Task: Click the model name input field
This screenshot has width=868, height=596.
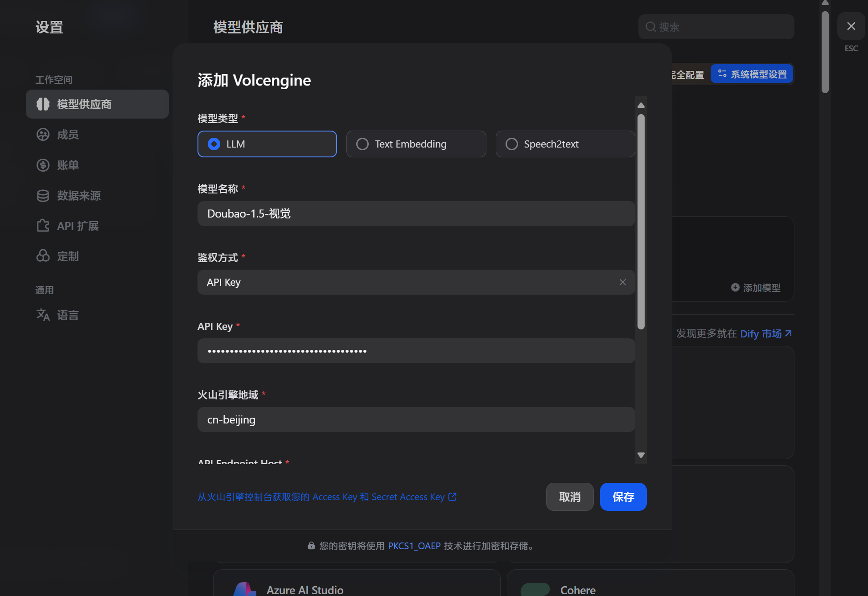Action: (x=416, y=214)
